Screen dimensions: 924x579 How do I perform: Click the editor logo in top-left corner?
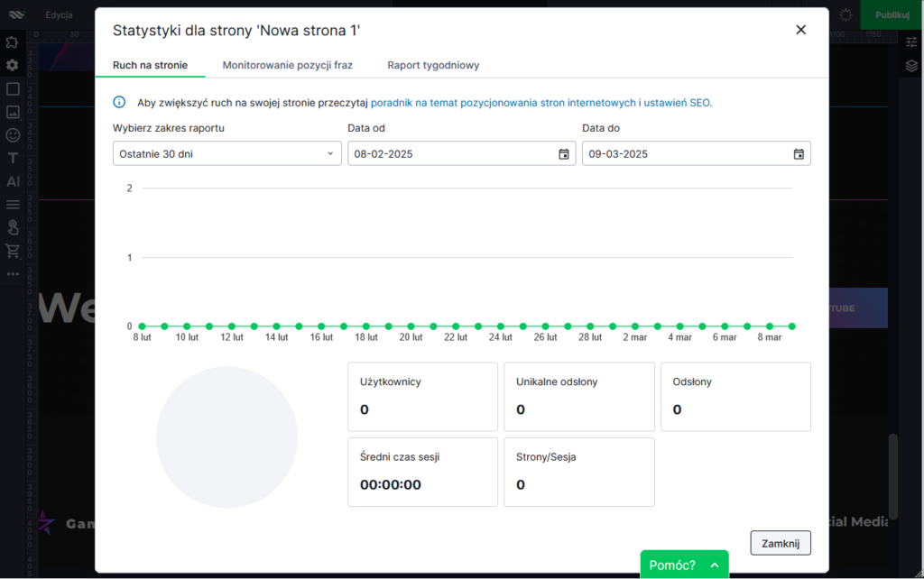click(x=16, y=14)
